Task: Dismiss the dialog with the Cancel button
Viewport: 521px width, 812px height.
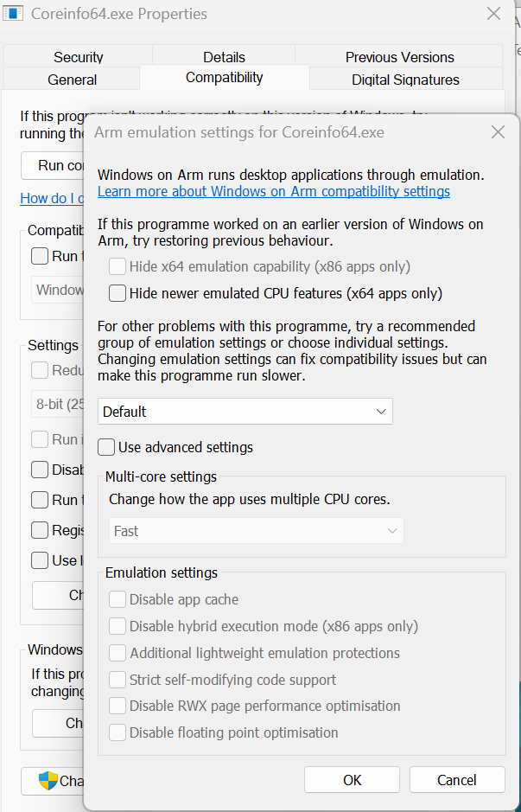Action: [457, 779]
